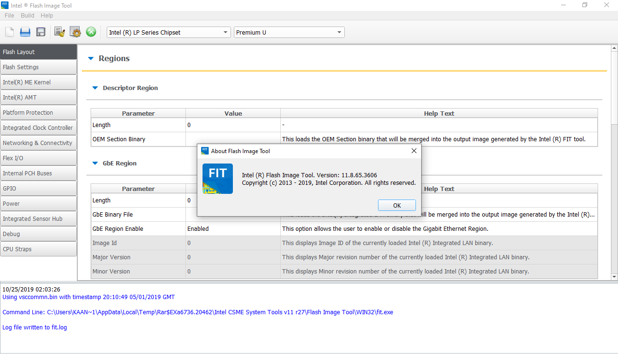Click the scroll up arrow of the regions panel
This screenshot has height=364, width=618.
(614, 48)
